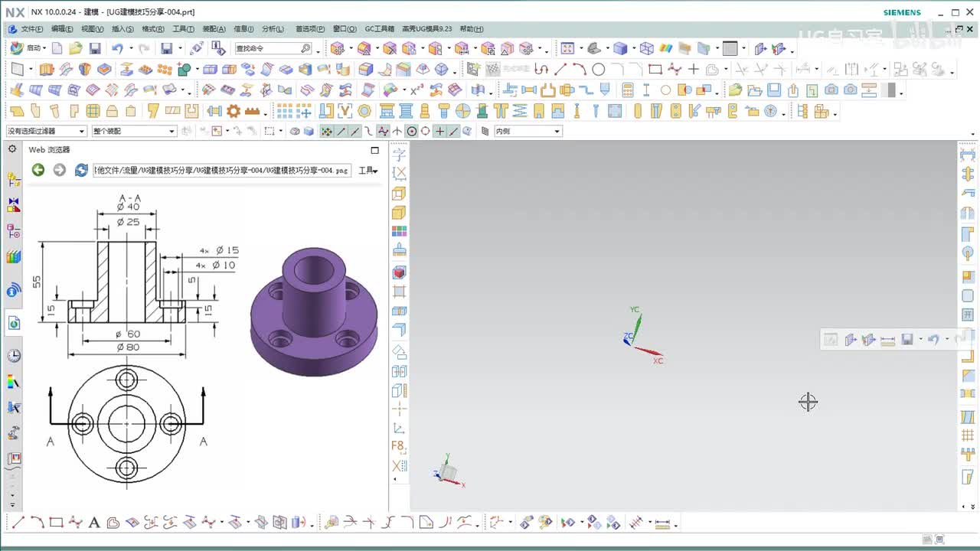
Task: Go forward in the Web browser panel
Action: click(59, 170)
